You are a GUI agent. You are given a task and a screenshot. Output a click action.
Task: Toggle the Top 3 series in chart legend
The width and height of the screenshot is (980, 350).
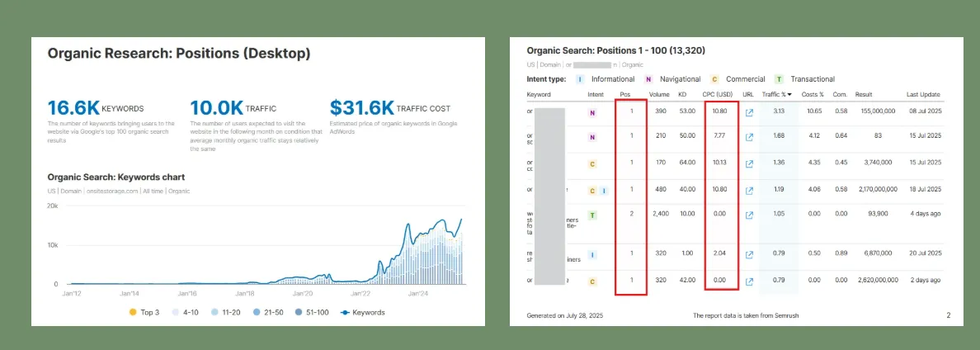point(145,312)
